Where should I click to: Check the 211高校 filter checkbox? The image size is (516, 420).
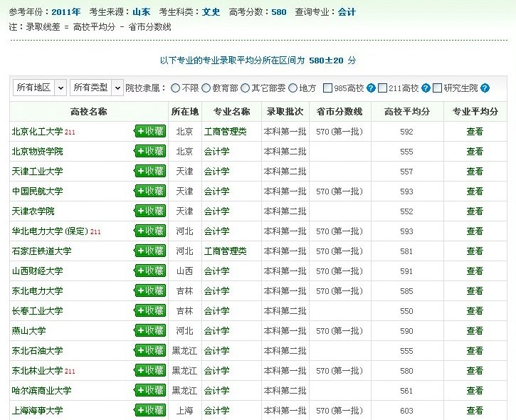click(382, 88)
